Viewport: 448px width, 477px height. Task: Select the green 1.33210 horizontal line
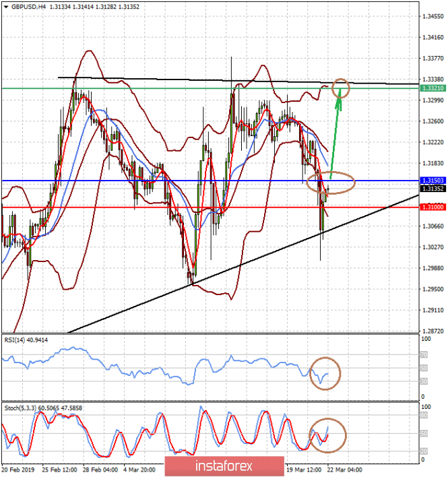point(210,88)
